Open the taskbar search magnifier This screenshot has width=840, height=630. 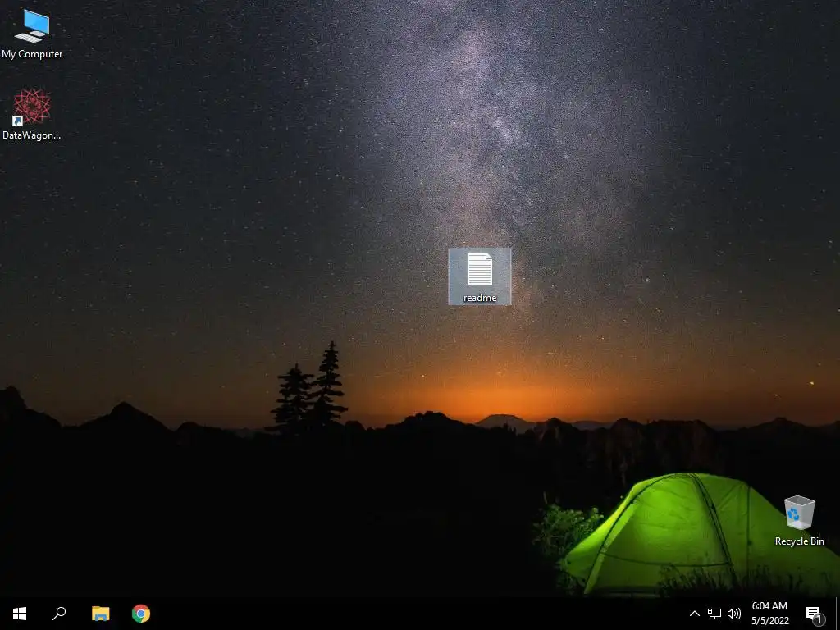point(59,614)
